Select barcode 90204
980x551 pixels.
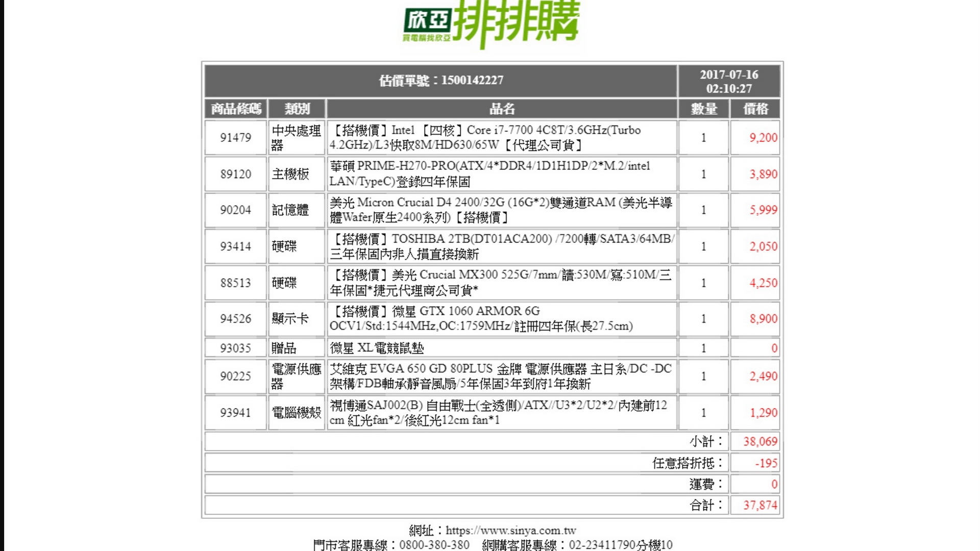tap(235, 210)
